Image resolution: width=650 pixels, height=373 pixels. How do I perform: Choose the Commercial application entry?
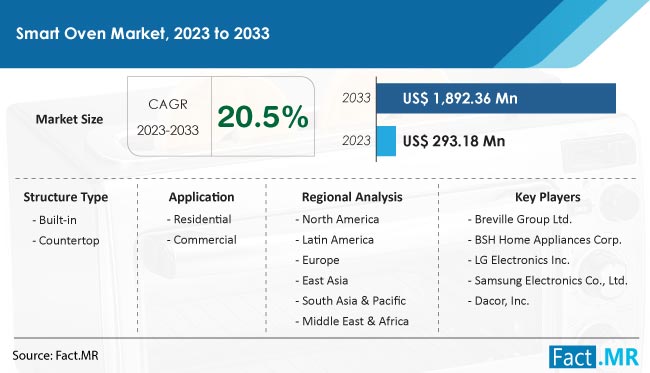(201, 240)
